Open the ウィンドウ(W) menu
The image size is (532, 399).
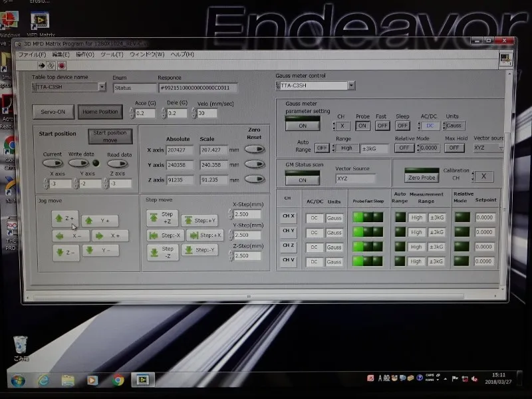(x=147, y=55)
